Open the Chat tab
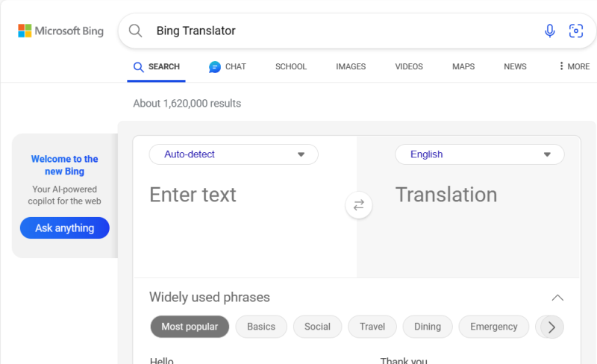 tap(228, 66)
